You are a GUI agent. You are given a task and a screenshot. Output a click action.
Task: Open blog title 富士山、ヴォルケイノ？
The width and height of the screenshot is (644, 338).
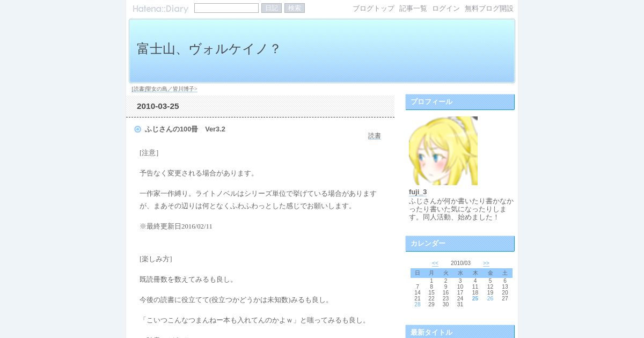pyautogui.click(x=209, y=49)
